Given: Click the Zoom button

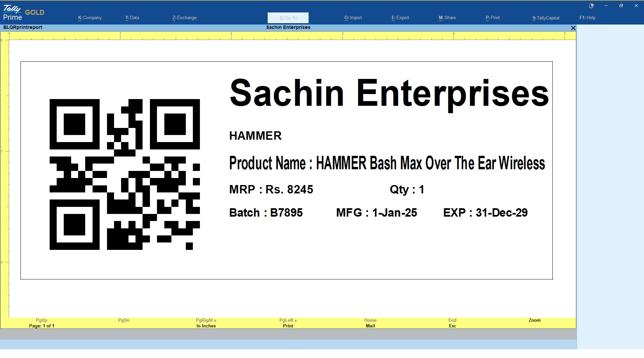Looking at the screenshot, I should point(534,320).
